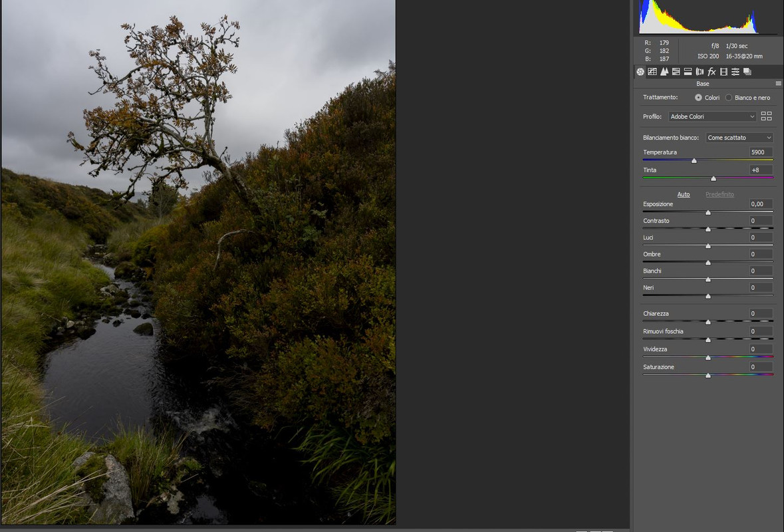Open the HSL adjustments panel icon

pos(676,72)
